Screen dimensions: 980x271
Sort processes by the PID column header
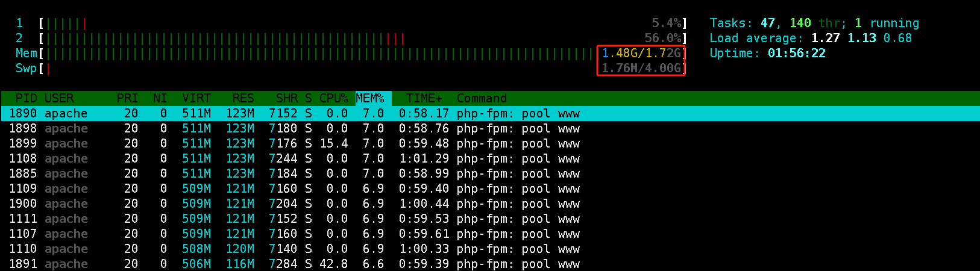click(x=26, y=98)
